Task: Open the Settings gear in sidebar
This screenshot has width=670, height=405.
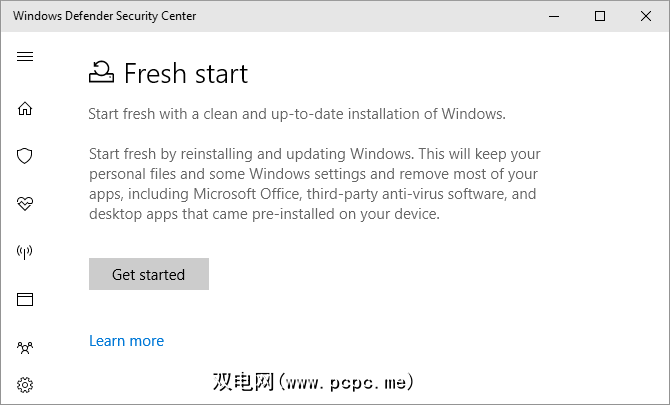Action: tap(25, 385)
